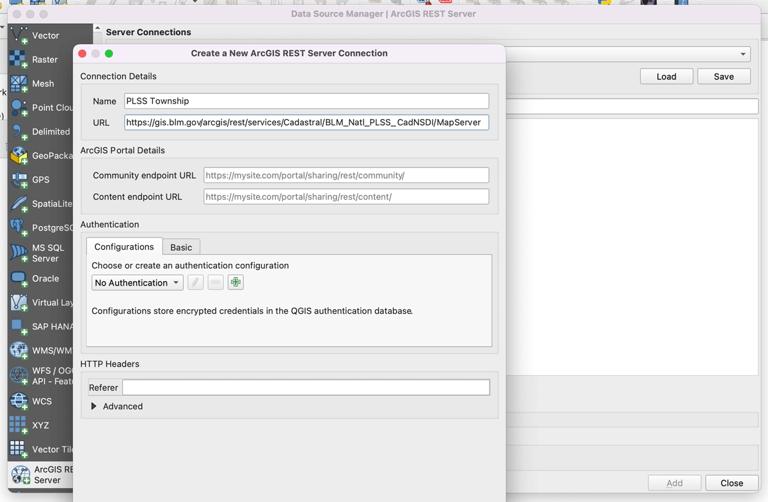This screenshot has width=768, height=502.
Task: Click the Community endpoint URL field
Action: coord(346,175)
